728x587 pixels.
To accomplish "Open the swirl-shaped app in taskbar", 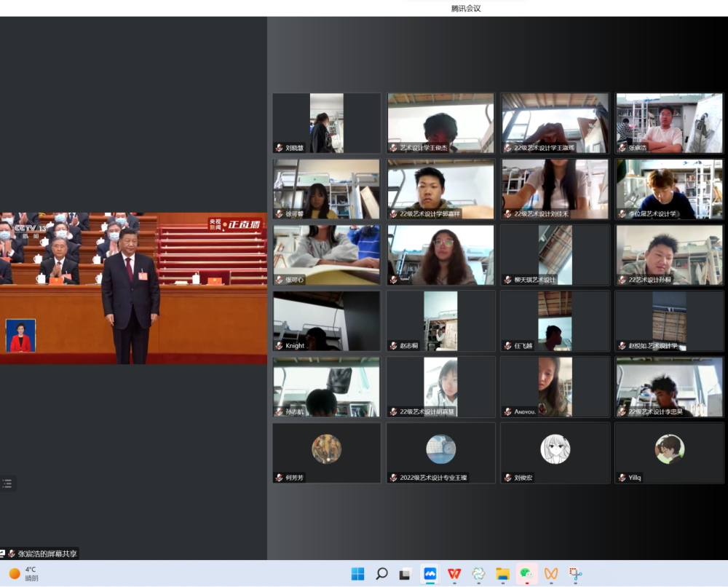I will (x=478, y=574).
